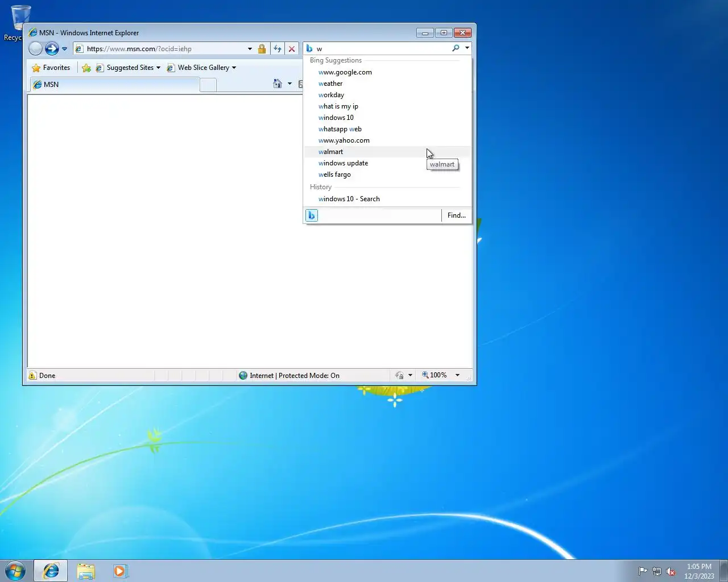The width and height of the screenshot is (728, 582).
Task: Choose windows update suggestion
Action: 387,163
